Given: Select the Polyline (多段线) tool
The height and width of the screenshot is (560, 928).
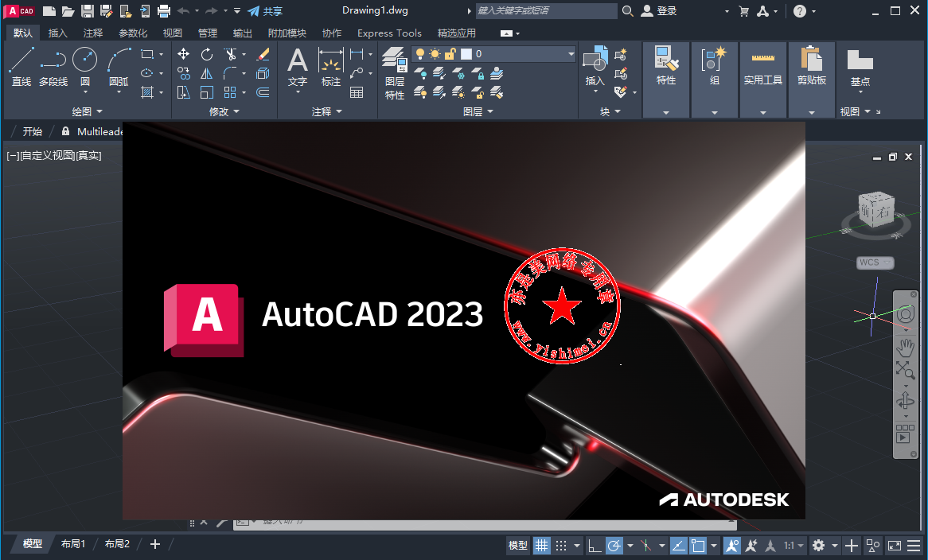Looking at the screenshot, I should [53, 66].
